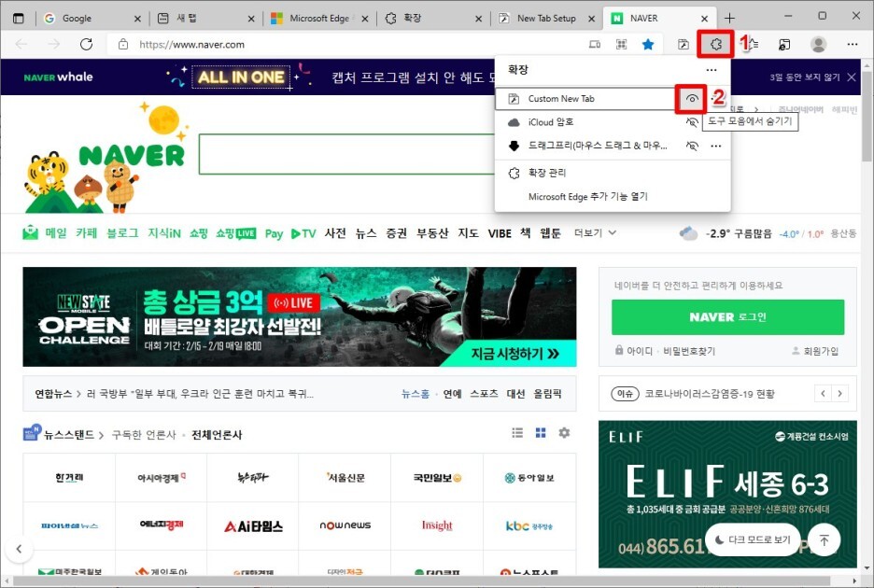Click the 회원가입 link

(x=815, y=351)
